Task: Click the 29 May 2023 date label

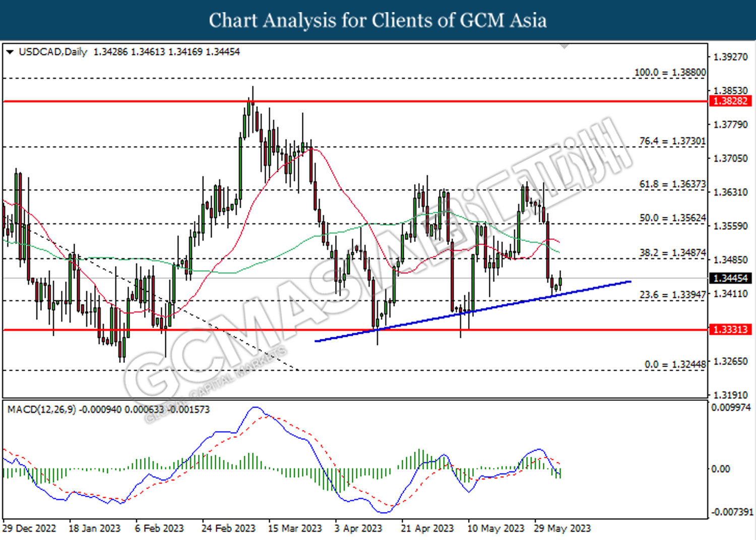Action: 562,528
